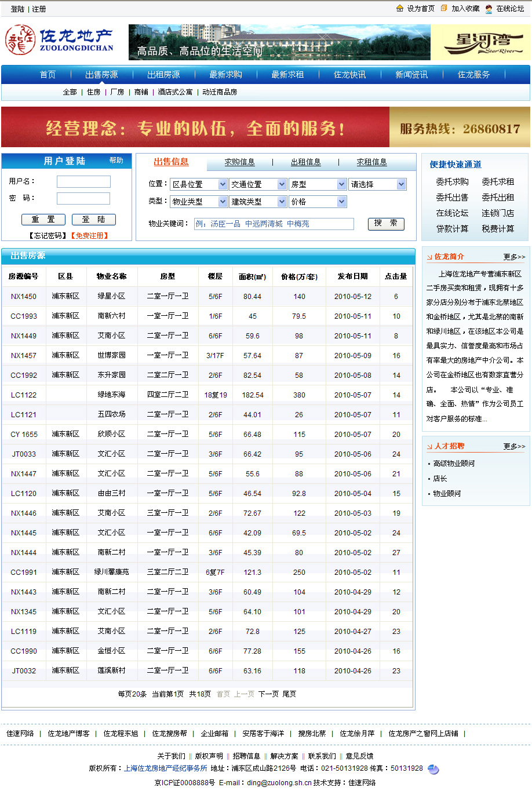Click the bookmark icon beside 加入收藏

point(444,8)
